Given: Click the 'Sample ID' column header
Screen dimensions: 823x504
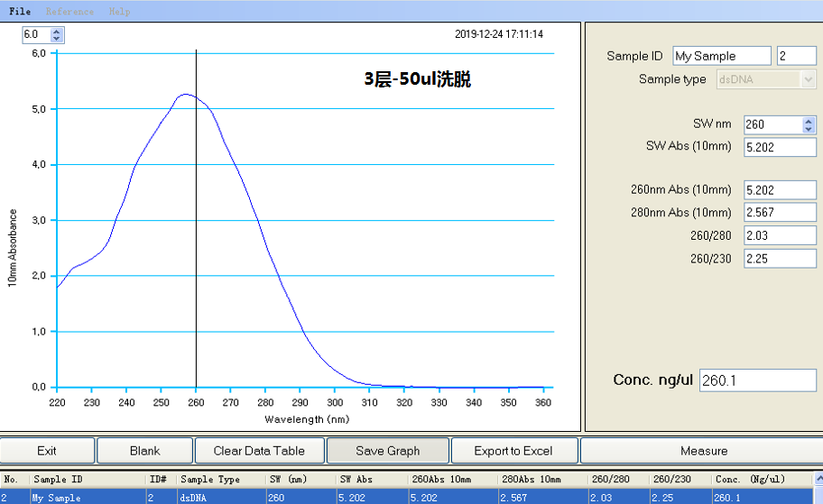Looking at the screenshot, I should coord(88,480).
